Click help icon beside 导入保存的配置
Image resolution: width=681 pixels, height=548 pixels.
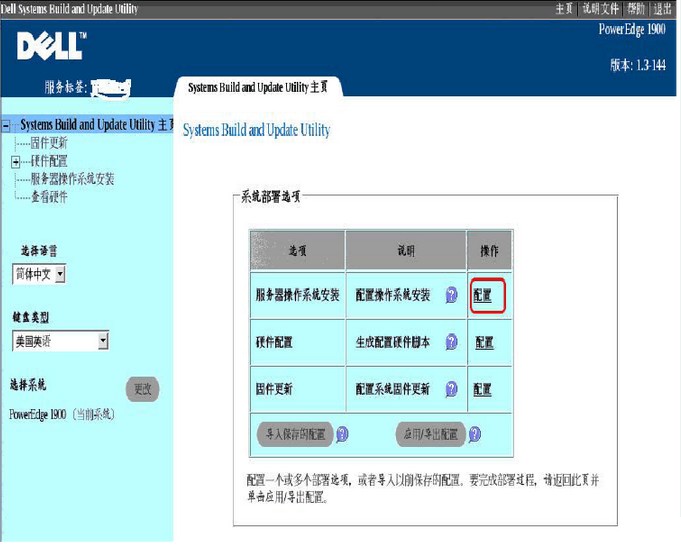342,434
